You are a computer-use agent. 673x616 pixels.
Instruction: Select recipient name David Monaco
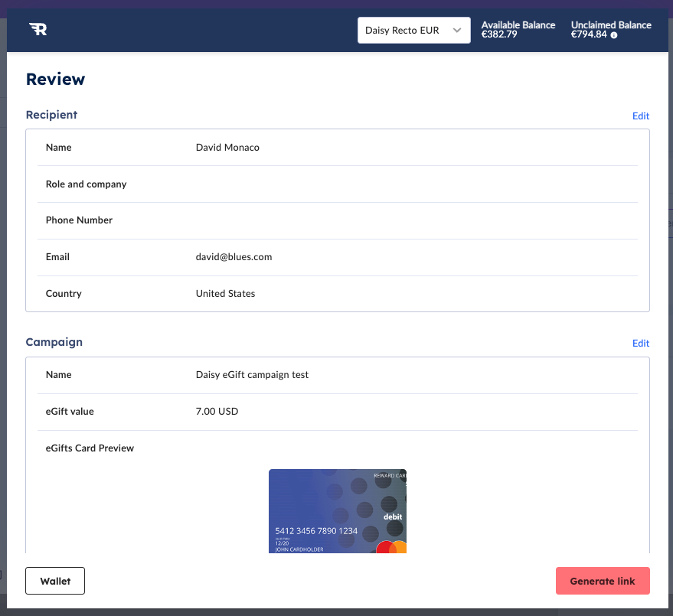coord(227,147)
